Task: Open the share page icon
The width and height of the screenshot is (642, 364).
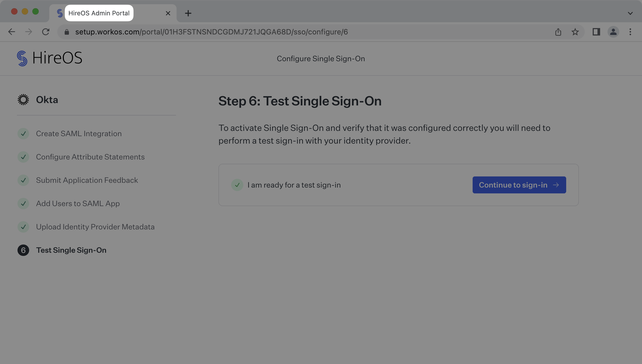Action: (x=558, y=32)
